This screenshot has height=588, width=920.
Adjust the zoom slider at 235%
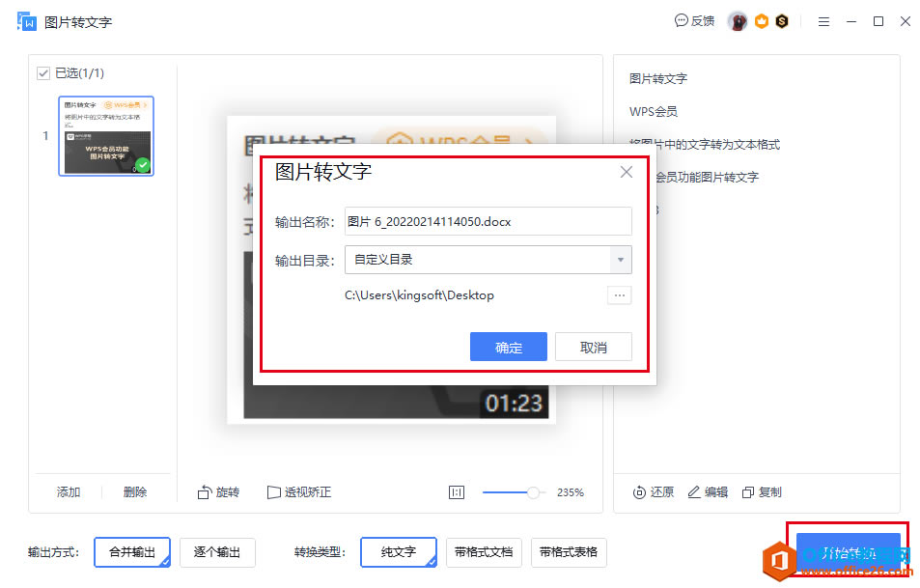point(533,492)
